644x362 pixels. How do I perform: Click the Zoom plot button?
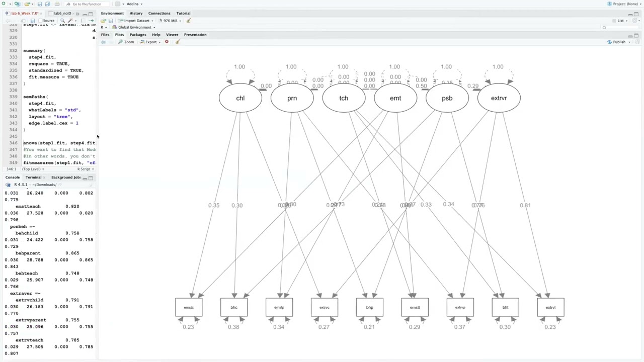point(126,42)
